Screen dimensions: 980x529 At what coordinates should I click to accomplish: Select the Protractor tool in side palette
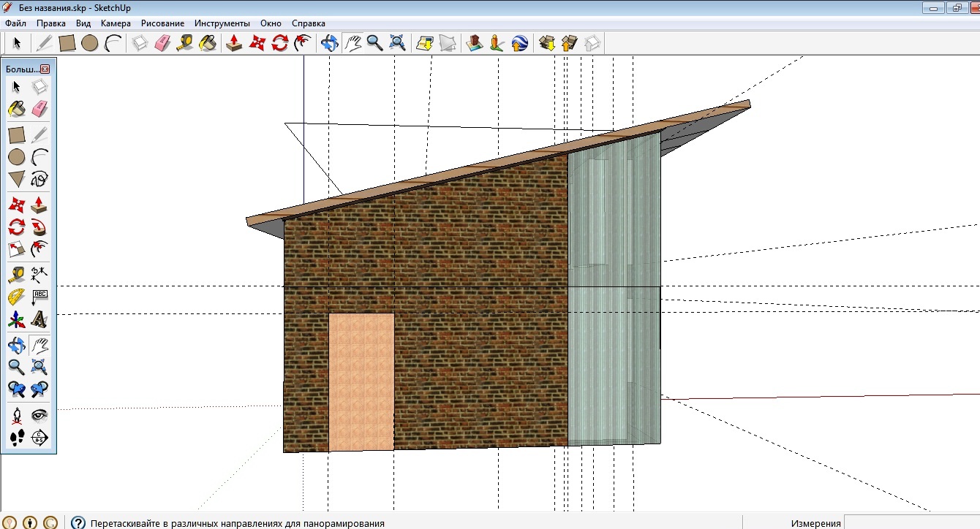point(16,297)
